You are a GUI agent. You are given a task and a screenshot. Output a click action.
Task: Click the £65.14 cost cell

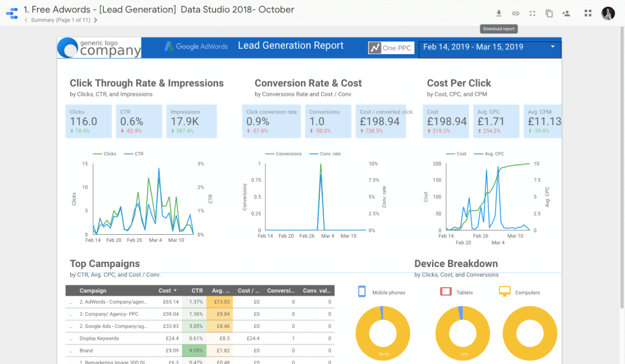(171, 302)
